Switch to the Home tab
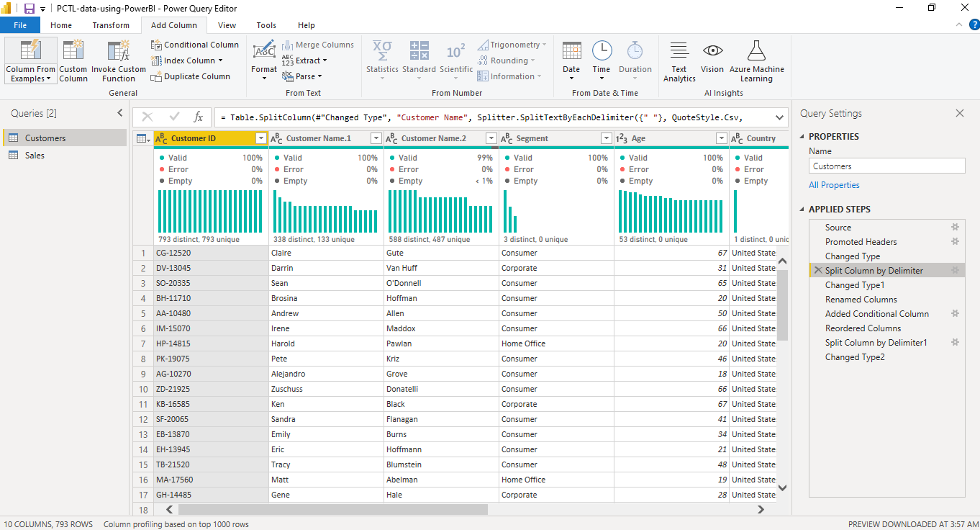This screenshot has height=530, width=980. pyautogui.click(x=61, y=25)
